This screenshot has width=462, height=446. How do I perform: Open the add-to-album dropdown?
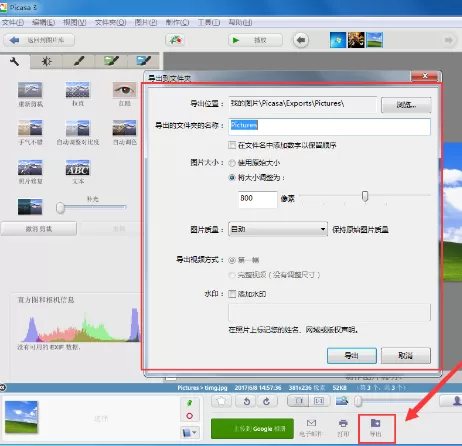tap(190, 433)
